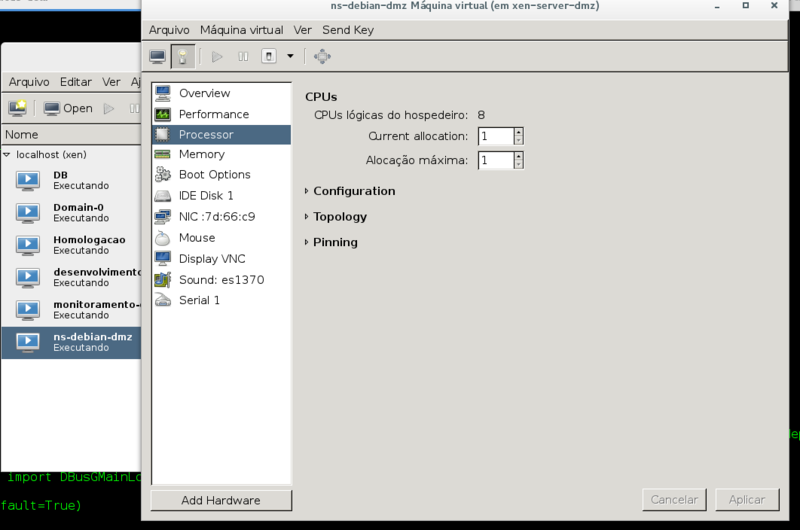Click the Run virtual machine play icon
800x530 pixels.
click(x=217, y=57)
